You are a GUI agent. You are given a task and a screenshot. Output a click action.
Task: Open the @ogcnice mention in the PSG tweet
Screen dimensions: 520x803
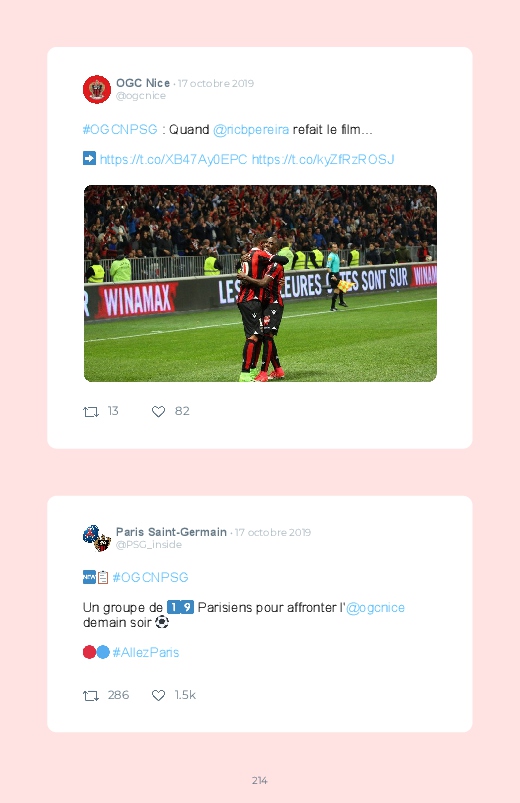pyautogui.click(x=376, y=607)
